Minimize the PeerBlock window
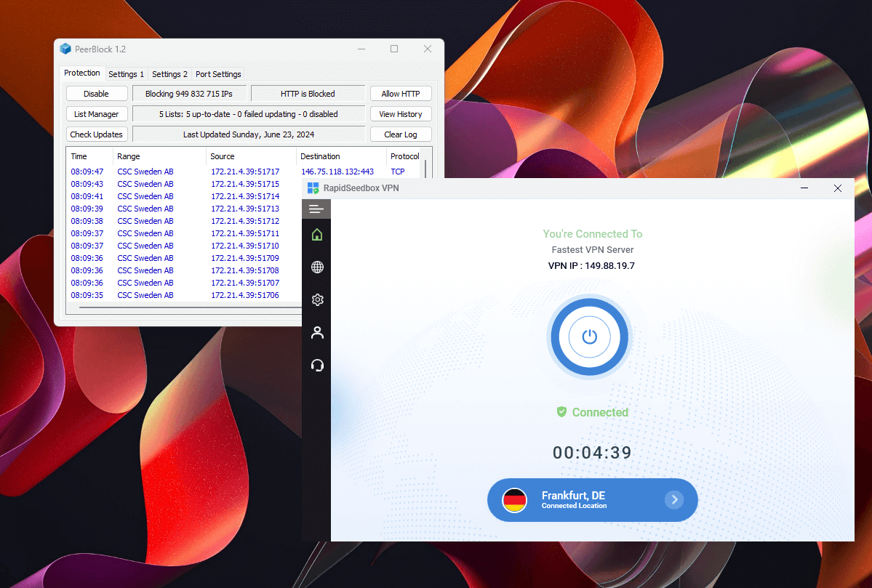Viewport: 872px width, 588px height. click(361, 49)
